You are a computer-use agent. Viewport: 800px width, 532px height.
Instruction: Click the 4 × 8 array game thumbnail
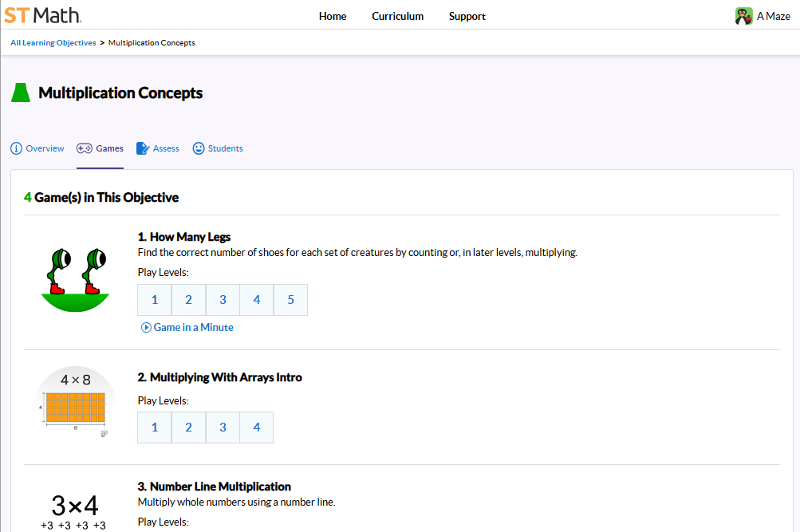pos(75,404)
